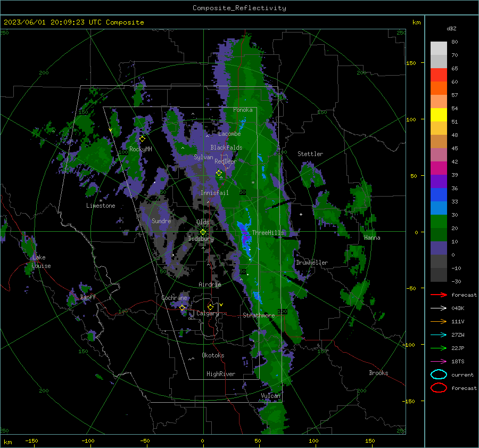Click the magenta swatch between 42 and 39 dBZ
Image resolution: width=479 pixels, height=448 pixels.
pyautogui.click(x=439, y=168)
